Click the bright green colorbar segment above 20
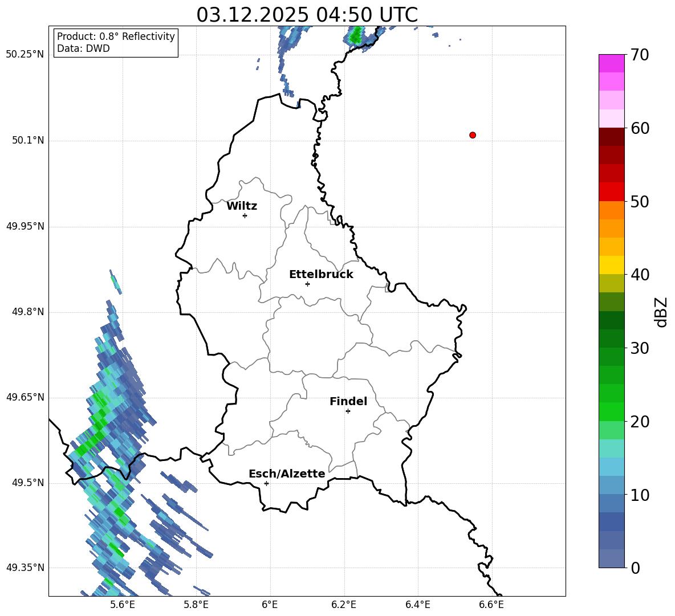 612,411
